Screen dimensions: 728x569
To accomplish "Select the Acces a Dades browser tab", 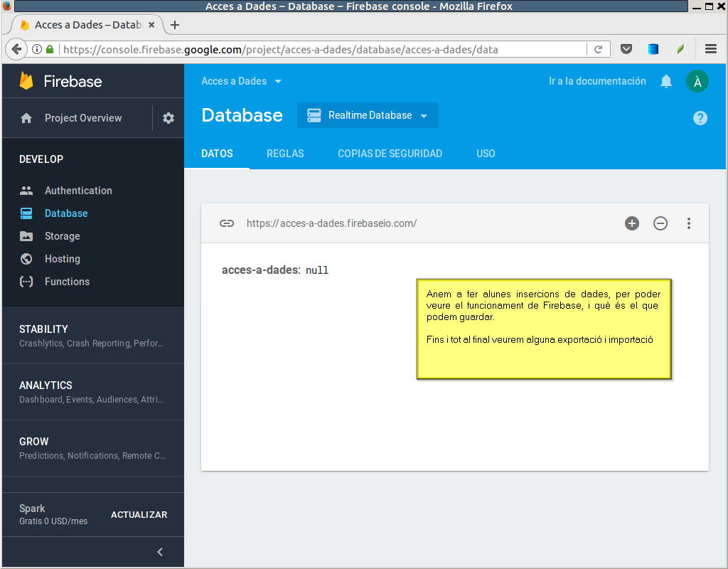I will [x=87, y=25].
